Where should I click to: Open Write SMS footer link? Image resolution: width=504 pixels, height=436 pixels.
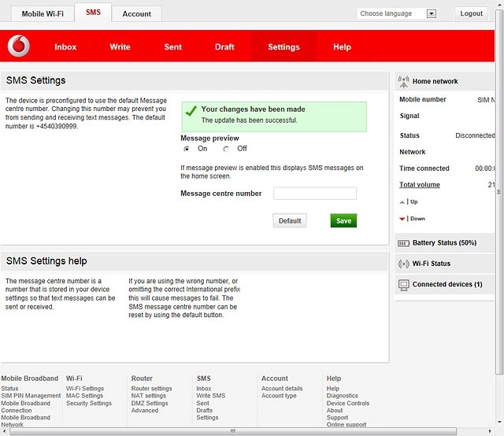(211, 396)
